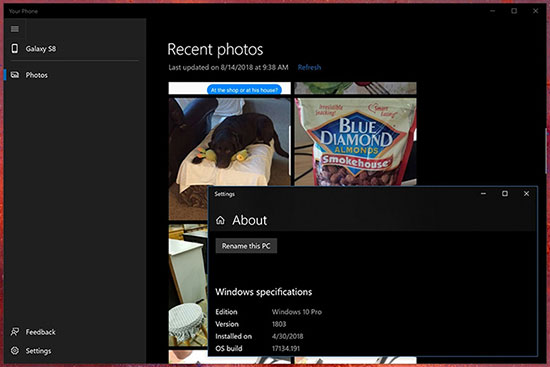Refresh the recent photos list
The width and height of the screenshot is (550, 367).
(309, 67)
